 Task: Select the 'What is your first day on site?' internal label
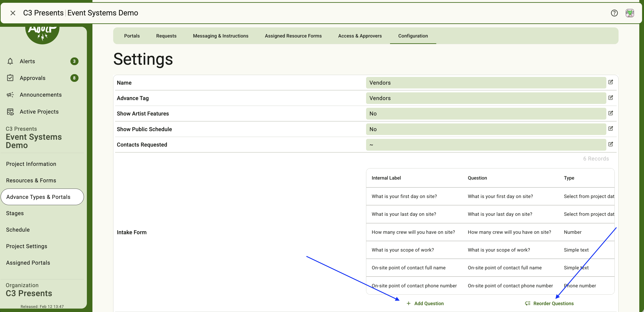click(404, 196)
